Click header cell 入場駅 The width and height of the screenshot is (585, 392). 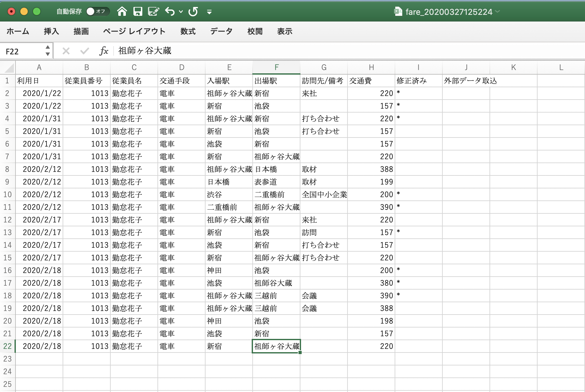[x=229, y=81]
